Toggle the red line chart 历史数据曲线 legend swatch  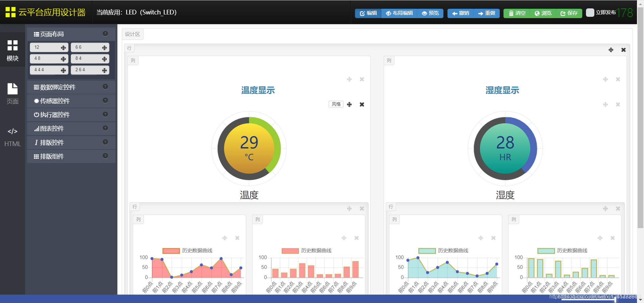pyautogui.click(x=171, y=251)
